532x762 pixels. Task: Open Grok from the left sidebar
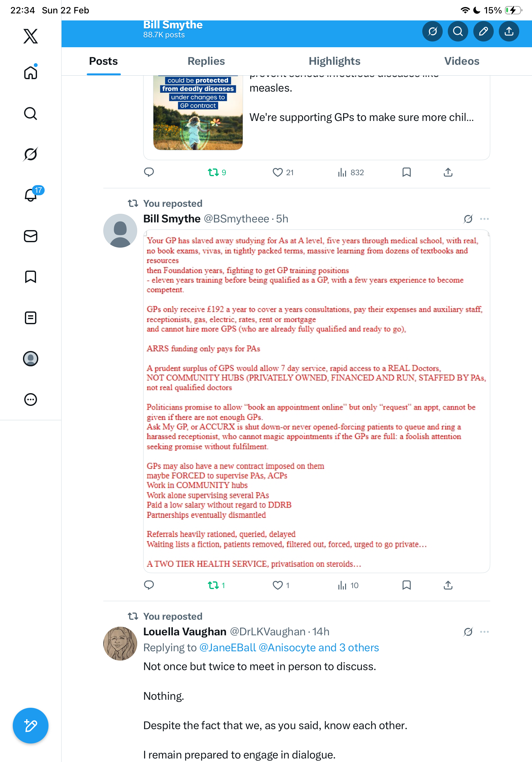pyautogui.click(x=31, y=154)
